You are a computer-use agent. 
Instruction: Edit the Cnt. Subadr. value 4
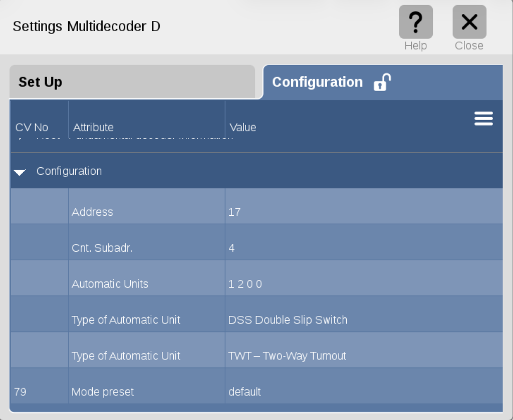(231, 248)
